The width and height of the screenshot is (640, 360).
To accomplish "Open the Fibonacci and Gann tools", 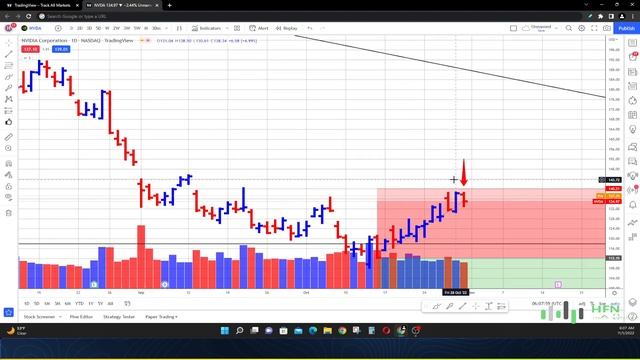I will [9, 66].
